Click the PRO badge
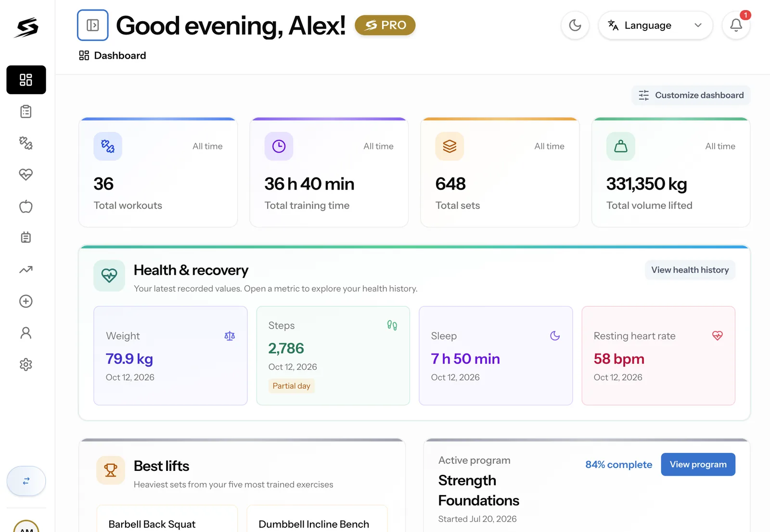The width and height of the screenshot is (770, 532). click(x=385, y=25)
